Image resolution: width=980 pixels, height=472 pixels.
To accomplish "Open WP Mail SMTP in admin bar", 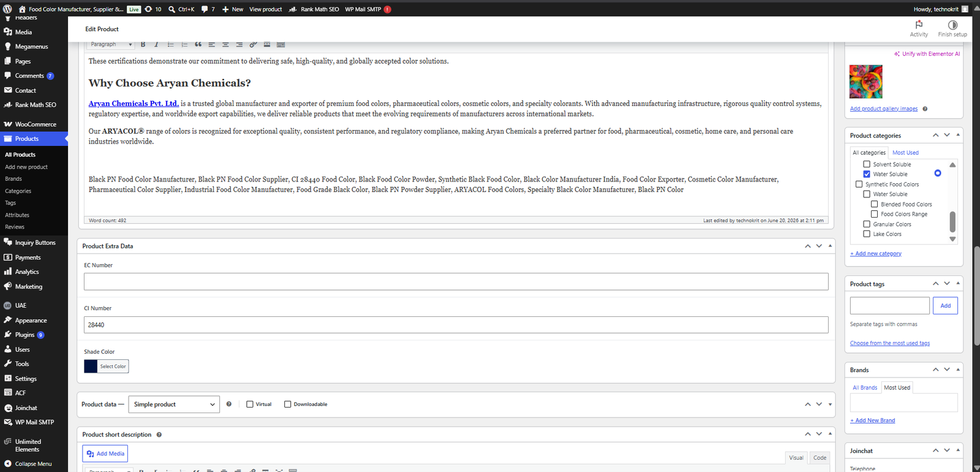I will coord(367,9).
